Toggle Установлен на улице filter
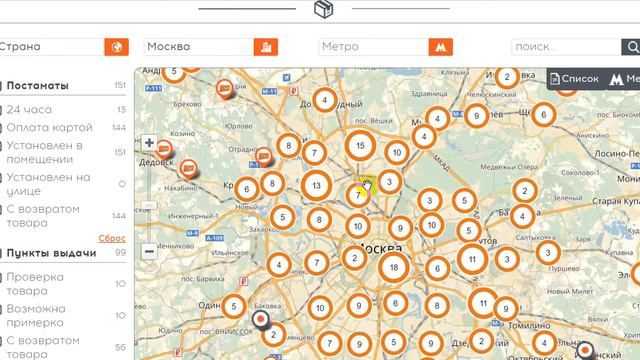The height and width of the screenshot is (360, 640). click(48, 184)
